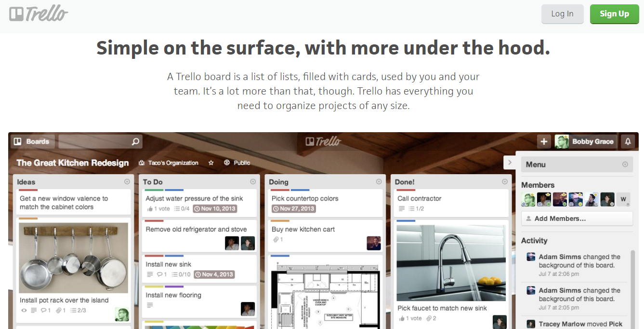Click the member avatar on Install pot rack card
The image size is (644, 329).
(x=121, y=314)
